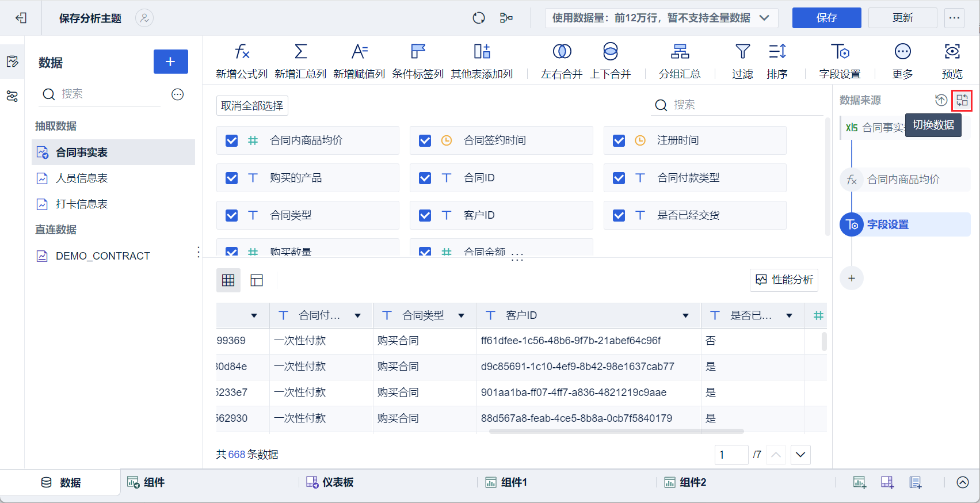The image size is (980, 503).
Task: Select DEMO_CONTRACT under 直连数据
Action: click(113, 256)
